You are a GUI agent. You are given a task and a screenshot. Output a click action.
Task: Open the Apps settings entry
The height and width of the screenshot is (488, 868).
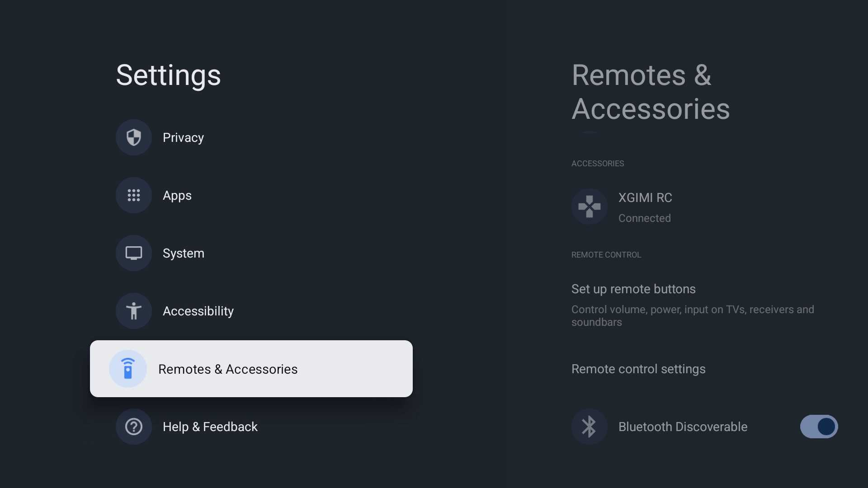[x=177, y=195]
